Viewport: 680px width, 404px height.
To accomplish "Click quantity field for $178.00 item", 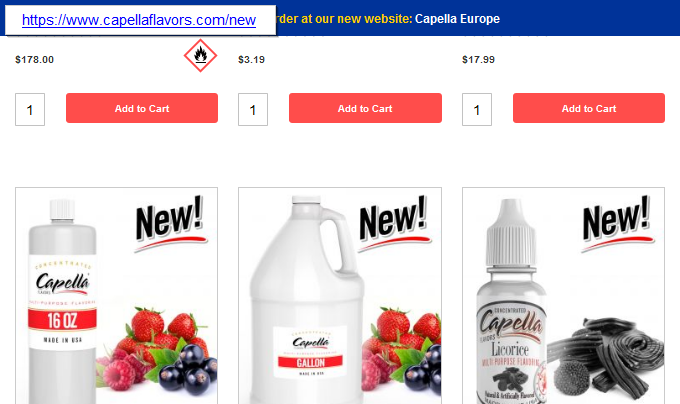I will (30, 110).
